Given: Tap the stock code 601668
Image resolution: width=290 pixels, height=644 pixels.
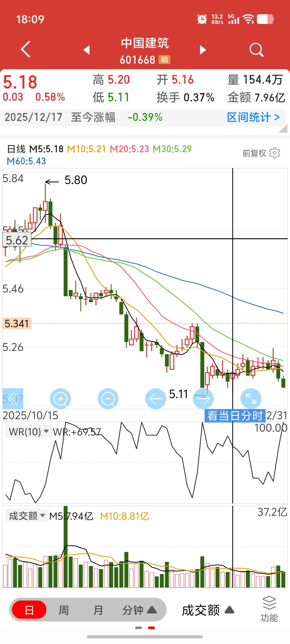Looking at the screenshot, I should click(137, 60).
